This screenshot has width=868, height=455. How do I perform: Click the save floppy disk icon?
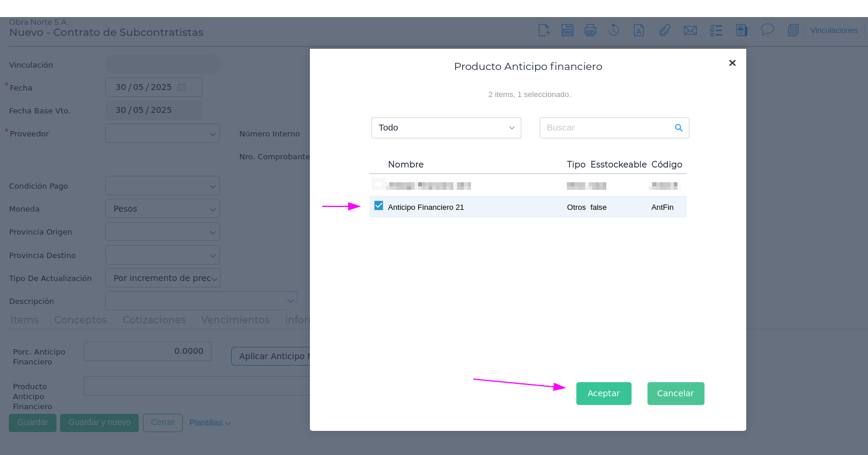(x=567, y=31)
